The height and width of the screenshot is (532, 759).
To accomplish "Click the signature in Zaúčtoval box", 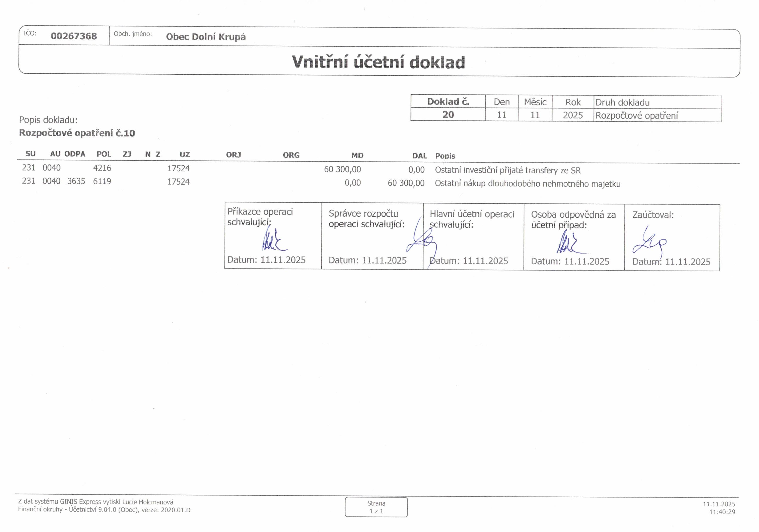I will pyautogui.click(x=649, y=244).
